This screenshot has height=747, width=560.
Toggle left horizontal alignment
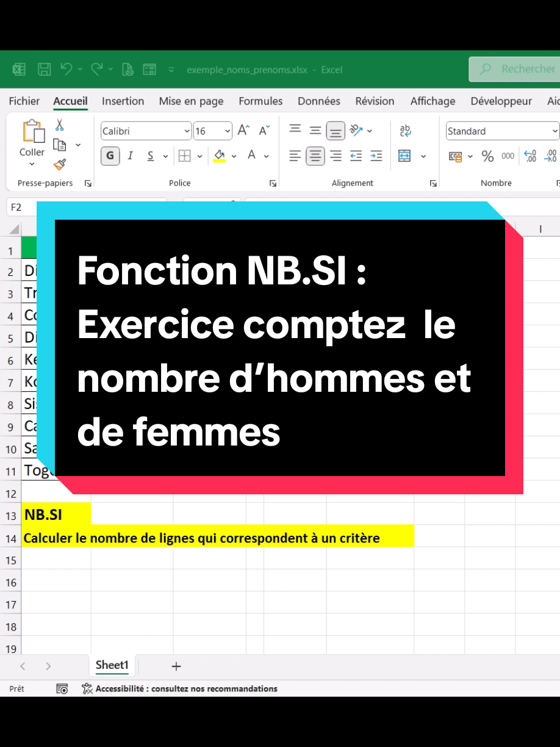pyautogui.click(x=295, y=156)
